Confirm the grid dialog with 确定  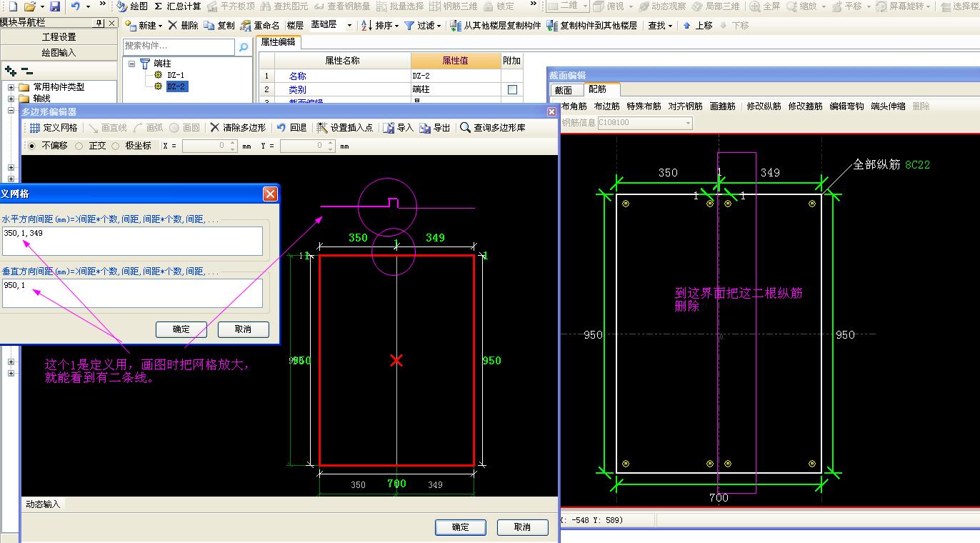(x=181, y=329)
